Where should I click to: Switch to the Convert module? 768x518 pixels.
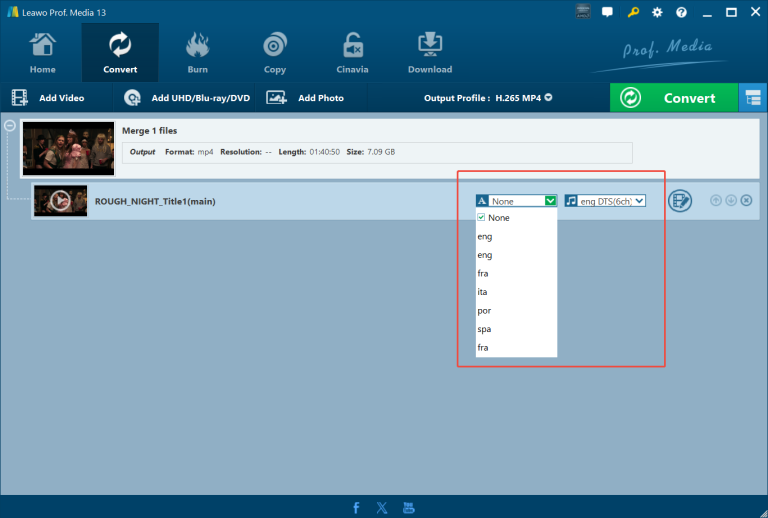point(120,53)
